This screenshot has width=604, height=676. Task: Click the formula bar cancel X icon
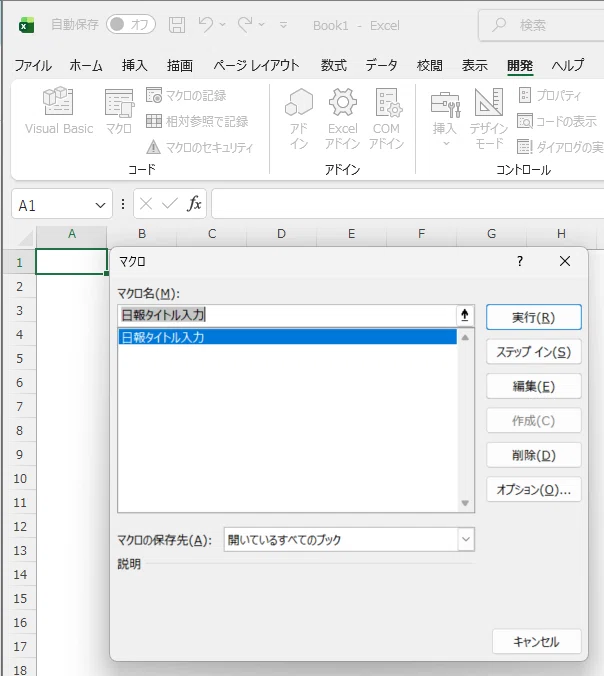146,203
